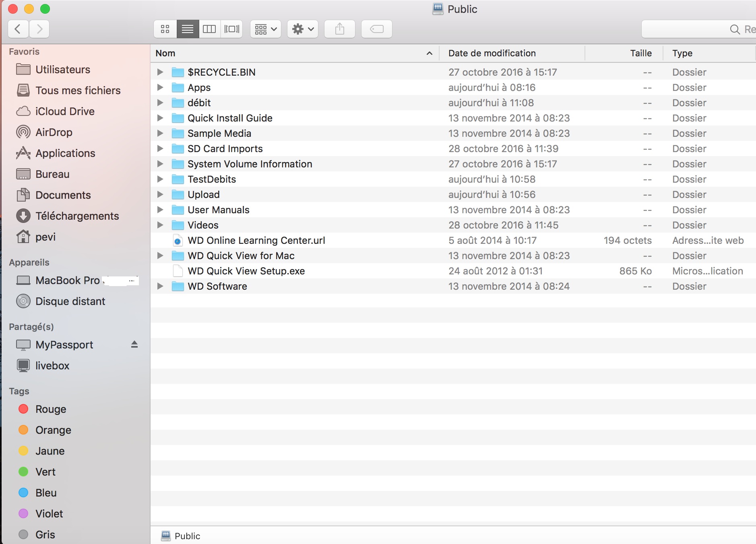Select list view mode toggle
The height and width of the screenshot is (544, 756).
click(x=188, y=29)
